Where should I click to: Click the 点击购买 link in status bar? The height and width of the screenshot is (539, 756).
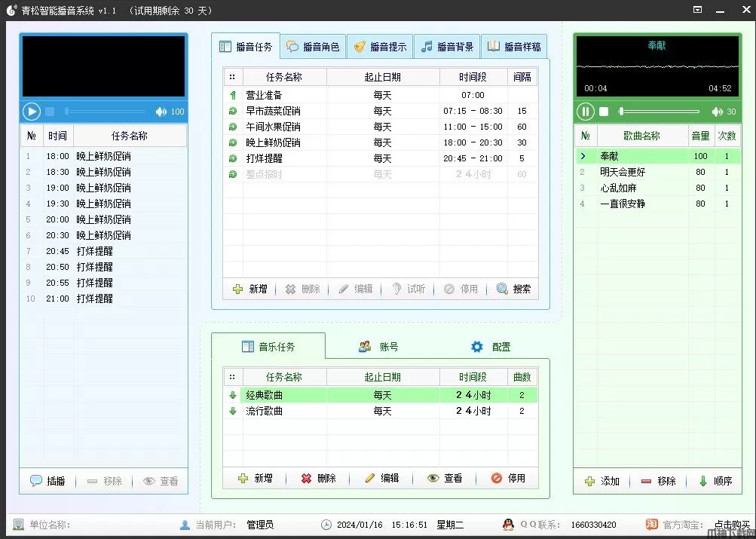(x=731, y=525)
